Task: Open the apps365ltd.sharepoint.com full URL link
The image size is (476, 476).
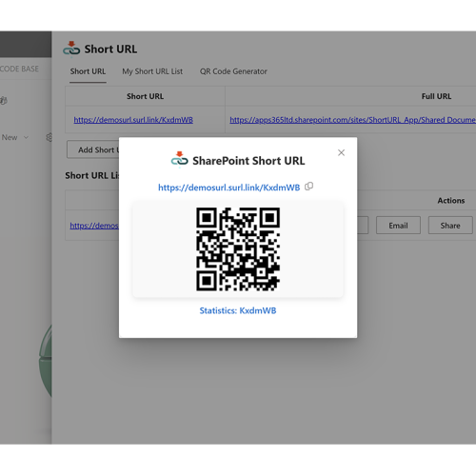Action: point(352,120)
